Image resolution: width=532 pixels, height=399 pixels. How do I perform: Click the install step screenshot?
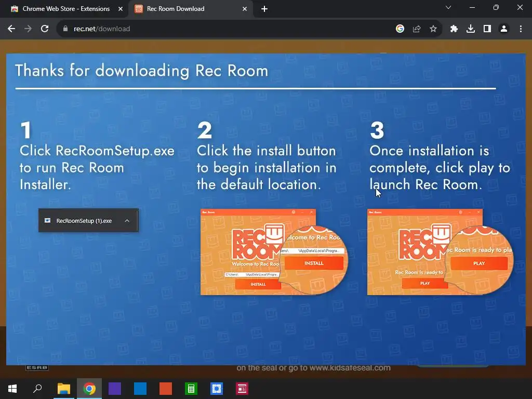[274, 252]
